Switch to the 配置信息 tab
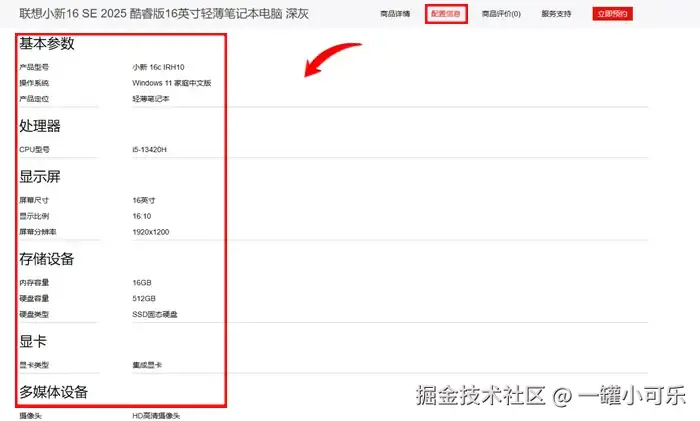700x421 pixels. click(x=446, y=14)
